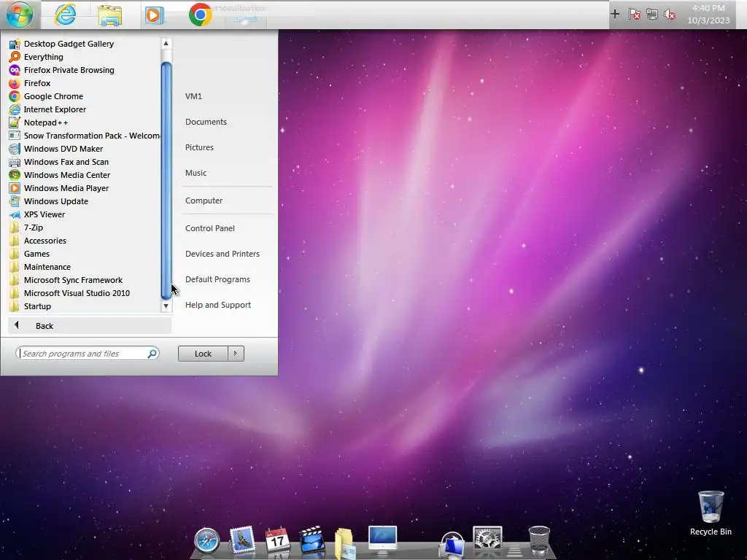Open Control Panel
The height and width of the screenshot is (560, 747).
[209, 228]
